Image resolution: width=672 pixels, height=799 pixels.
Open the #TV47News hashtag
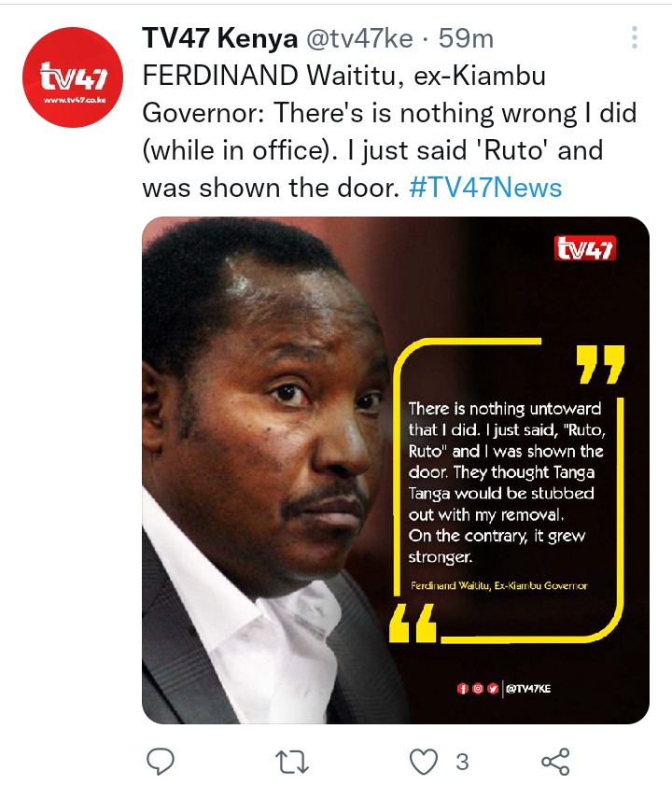[485, 188]
